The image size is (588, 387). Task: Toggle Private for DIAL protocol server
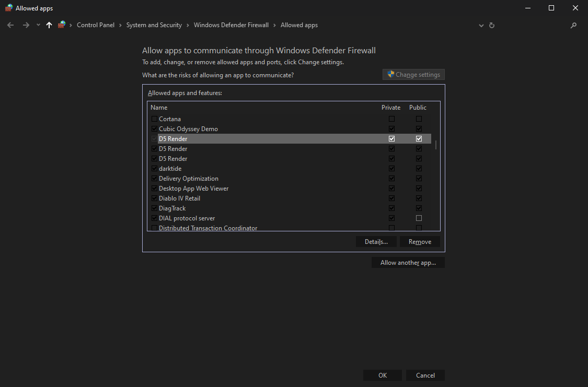(x=391, y=218)
